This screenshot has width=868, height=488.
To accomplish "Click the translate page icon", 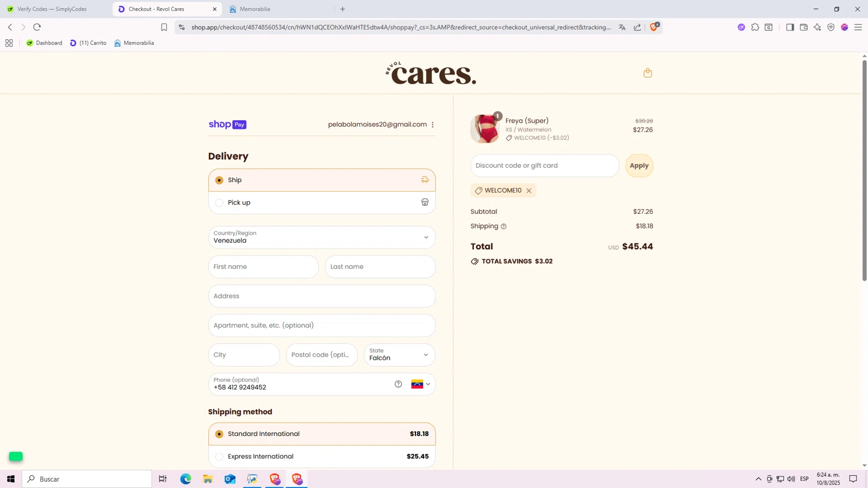I will (x=622, y=27).
